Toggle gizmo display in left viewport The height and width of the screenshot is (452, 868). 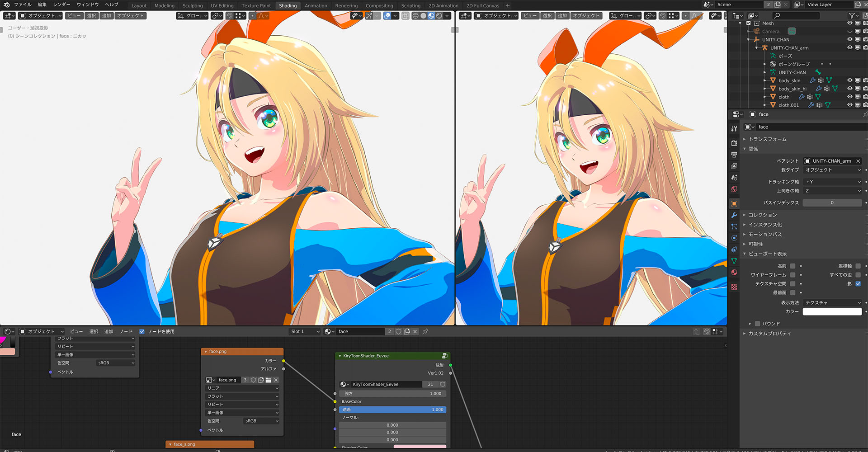coord(369,16)
